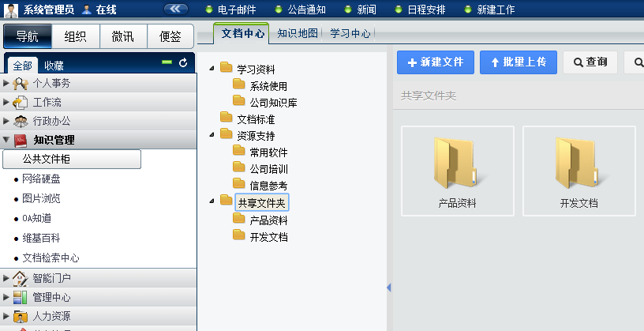Select the 收藏 menu tab
Image resolution: width=644 pixels, height=331 pixels.
point(54,66)
